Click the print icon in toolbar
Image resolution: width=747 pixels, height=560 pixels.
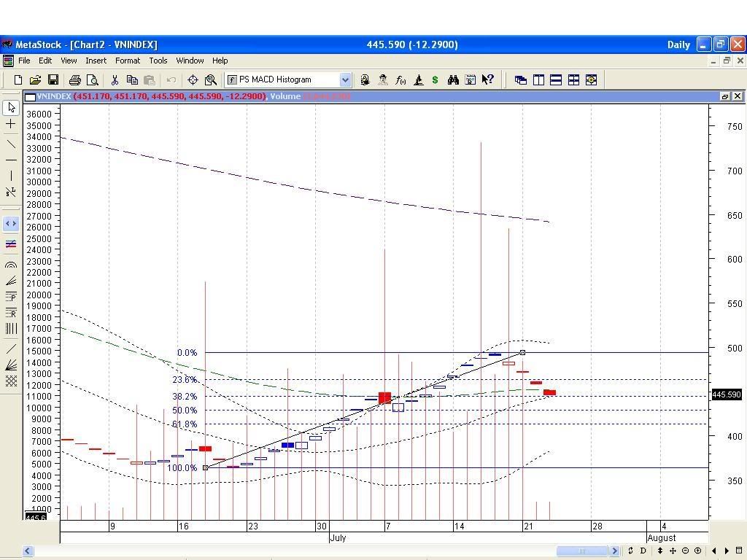pyautogui.click(x=74, y=79)
